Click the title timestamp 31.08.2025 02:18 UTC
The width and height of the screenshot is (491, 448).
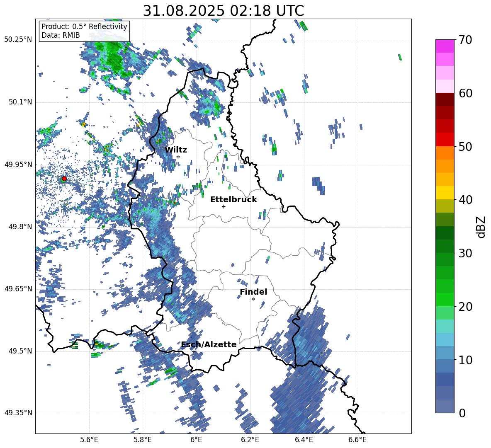click(224, 11)
